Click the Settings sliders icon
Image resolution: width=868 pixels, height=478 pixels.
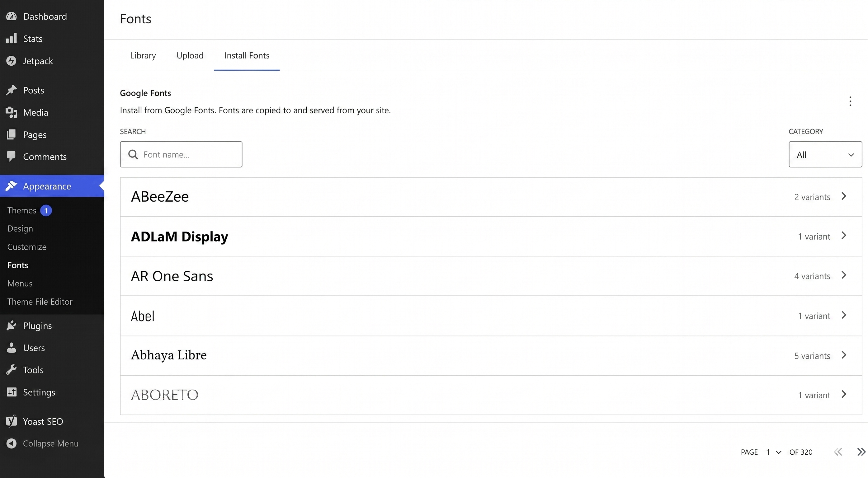pos(12,392)
